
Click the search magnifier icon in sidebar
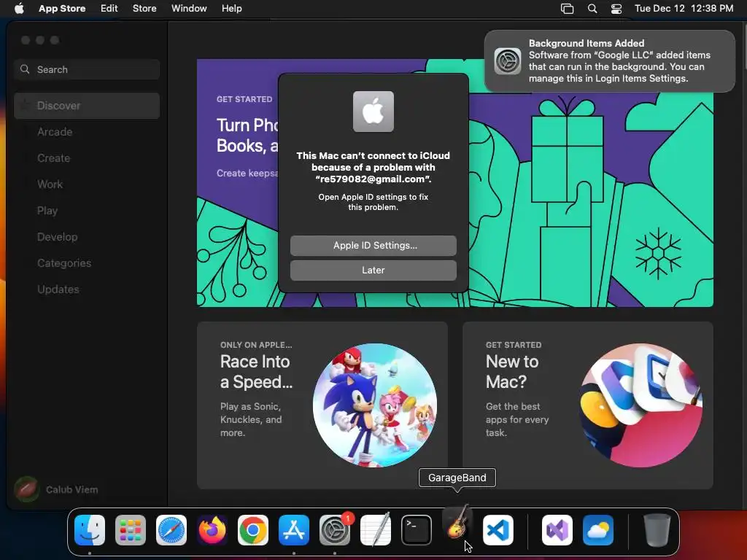pos(26,69)
